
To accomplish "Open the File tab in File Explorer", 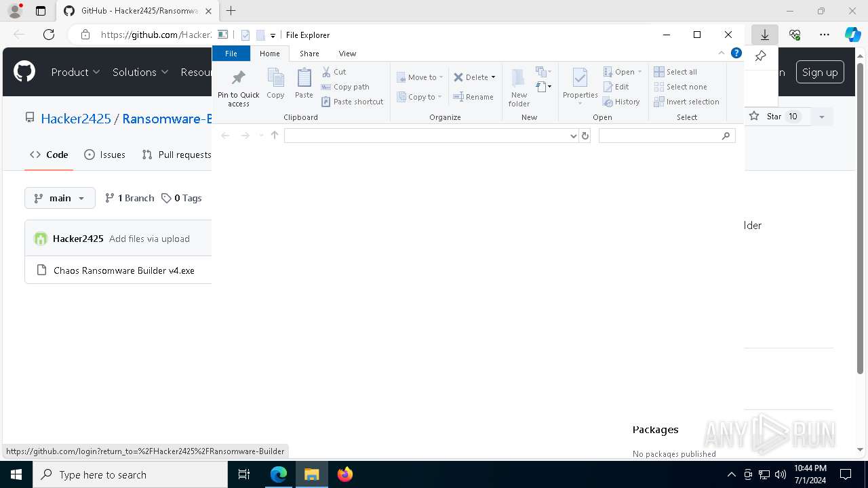I will point(231,54).
